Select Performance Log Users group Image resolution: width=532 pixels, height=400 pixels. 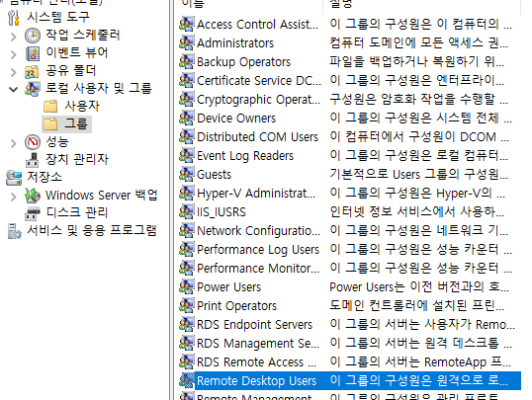[258, 250]
